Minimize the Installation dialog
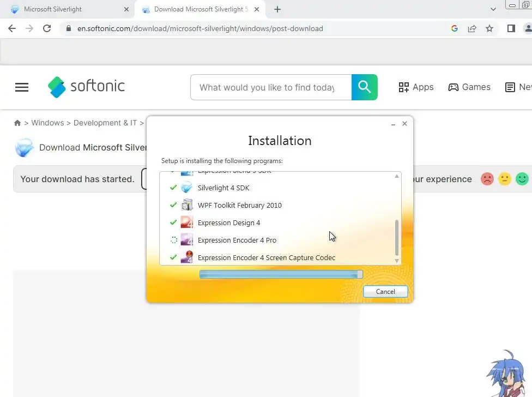The height and width of the screenshot is (397, 532). [393, 124]
